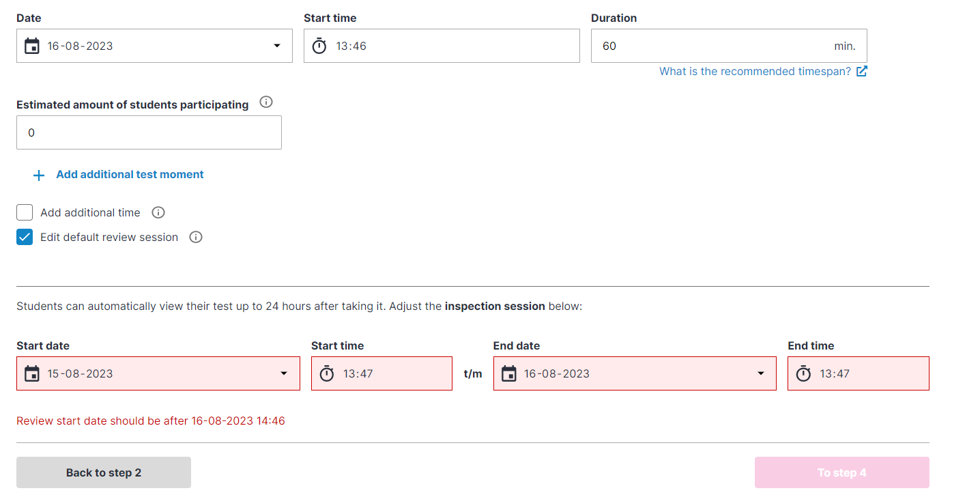Click Add additional test moment link

pyautogui.click(x=130, y=175)
